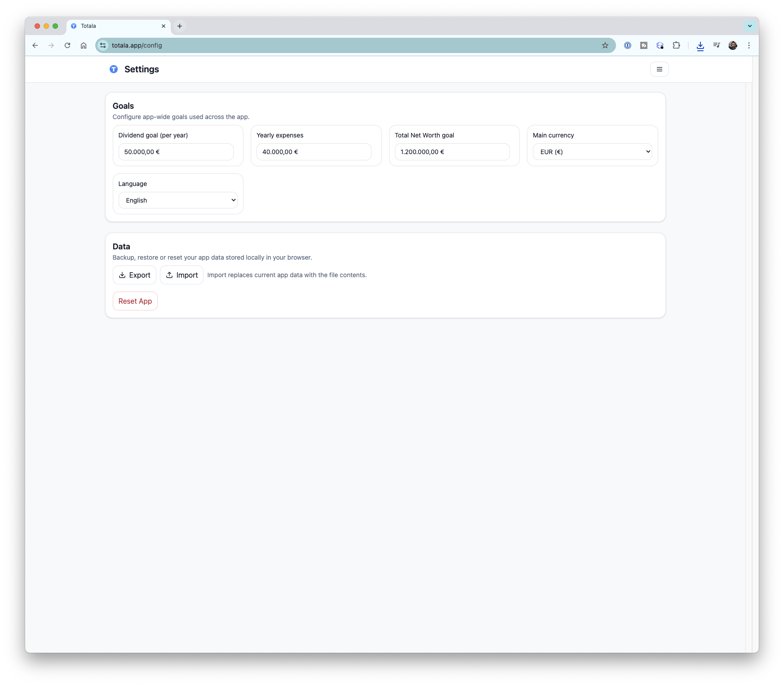The image size is (784, 686).
Task: Click 'Backup, restore or reset your app data' description
Action: point(212,257)
